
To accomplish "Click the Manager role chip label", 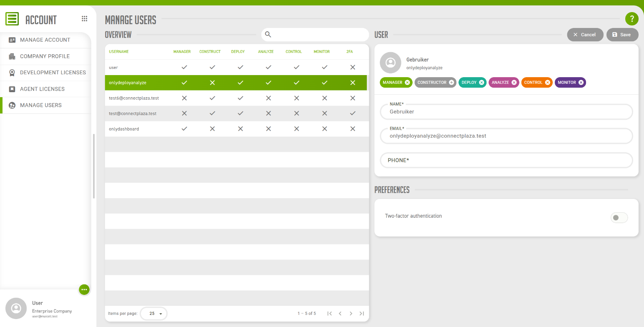I will click(392, 83).
